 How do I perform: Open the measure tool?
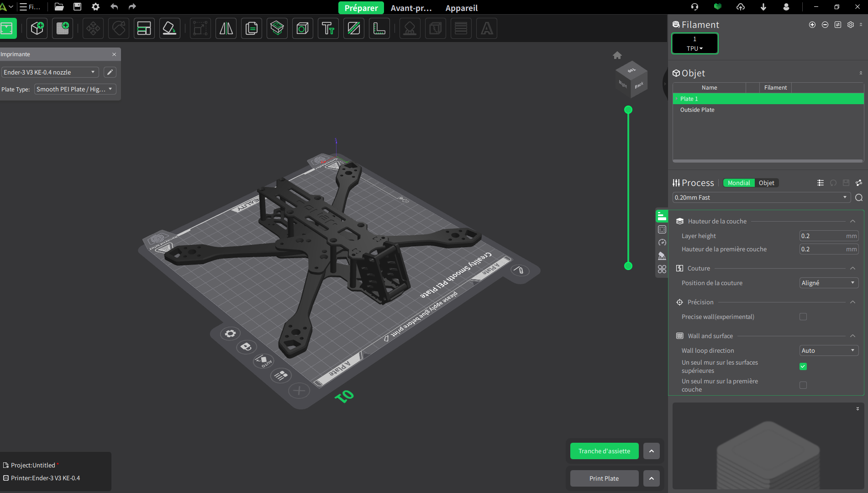379,28
